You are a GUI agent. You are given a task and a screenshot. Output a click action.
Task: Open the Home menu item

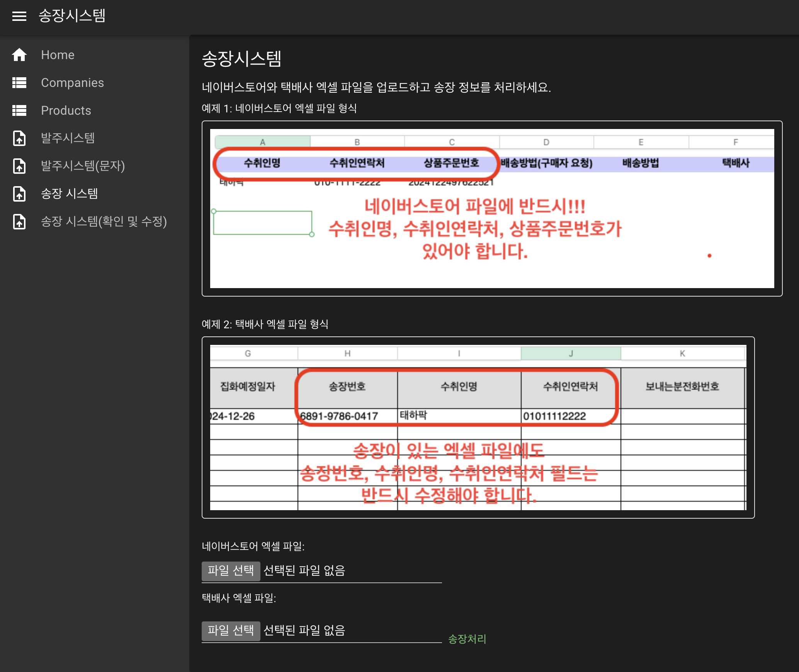tap(58, 55)
